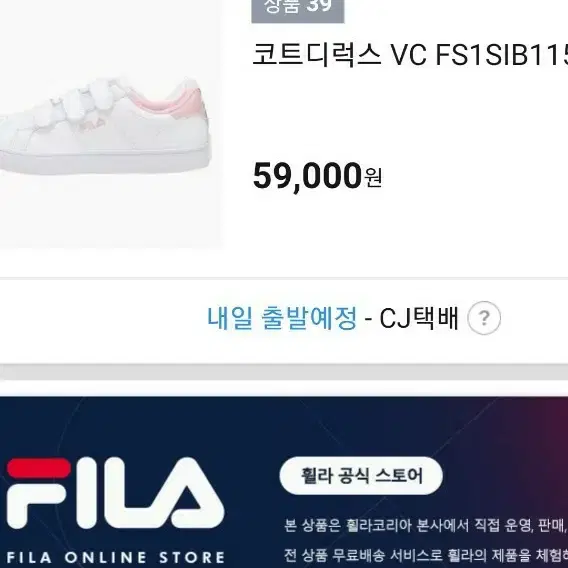Click the blue 내일 출발예정 text

click(282, 318)
